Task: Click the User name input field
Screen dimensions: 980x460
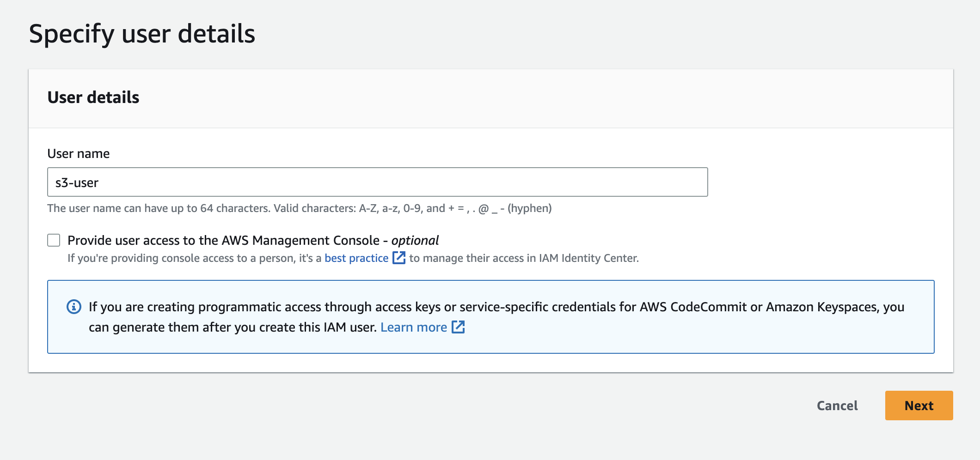Action: [x=377, y=182]
